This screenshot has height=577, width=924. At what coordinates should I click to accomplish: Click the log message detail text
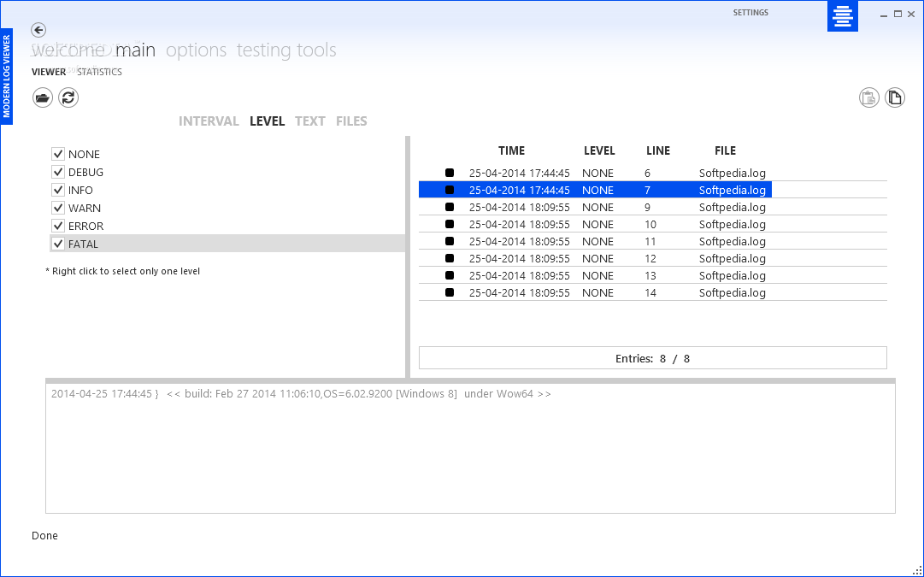coord(301,394)
